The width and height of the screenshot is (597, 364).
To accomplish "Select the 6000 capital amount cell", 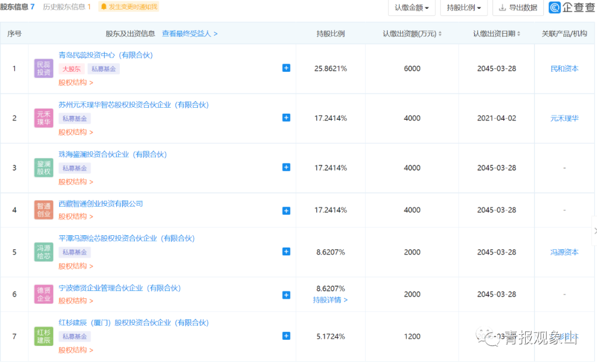I will [x=412, y=69].
